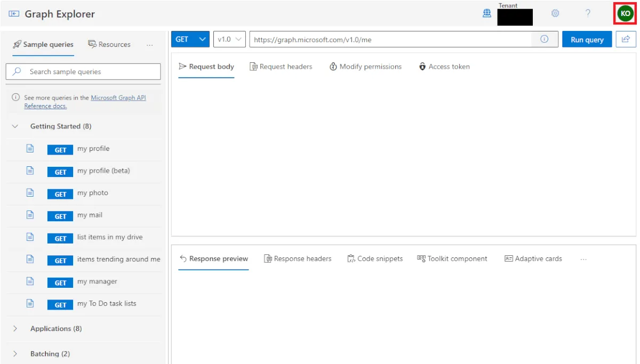Open the Modify permissions tab
The width and height of the screenshot is (640, 364).
[365, 67]
